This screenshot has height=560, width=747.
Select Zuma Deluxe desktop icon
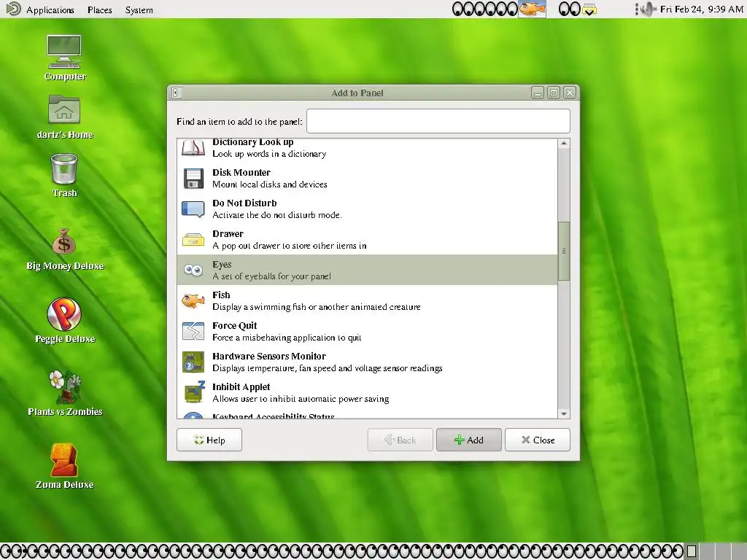pos(64,460)
